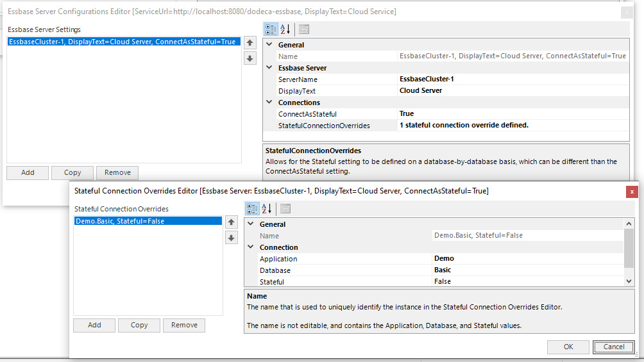Click Property Pages icon in Stateful Connection Overrides Editor
Image resolution: width=644 pixels, height=362 pixels.
(285, 208)
